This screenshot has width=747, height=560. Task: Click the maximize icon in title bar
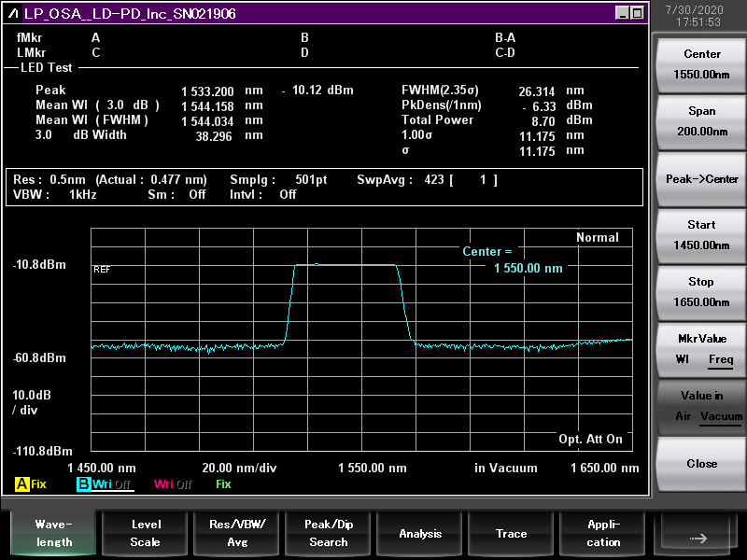(637, 13)
